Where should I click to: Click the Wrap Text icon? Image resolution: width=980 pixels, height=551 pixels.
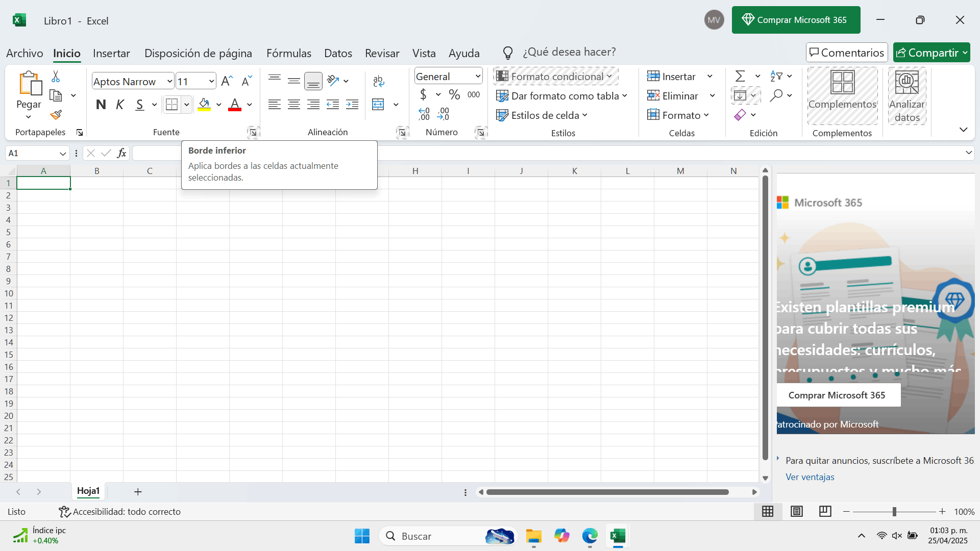click(x=379, y=81)
